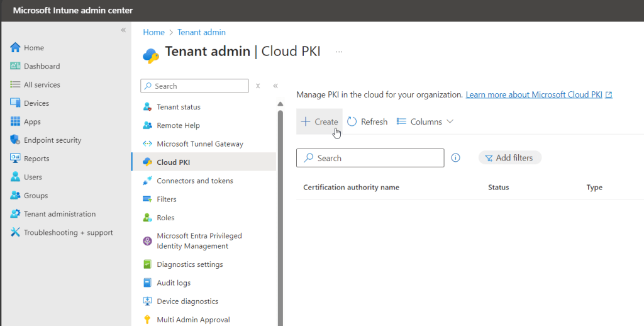Click the Endpoint security shield icon

pos(16,140)
